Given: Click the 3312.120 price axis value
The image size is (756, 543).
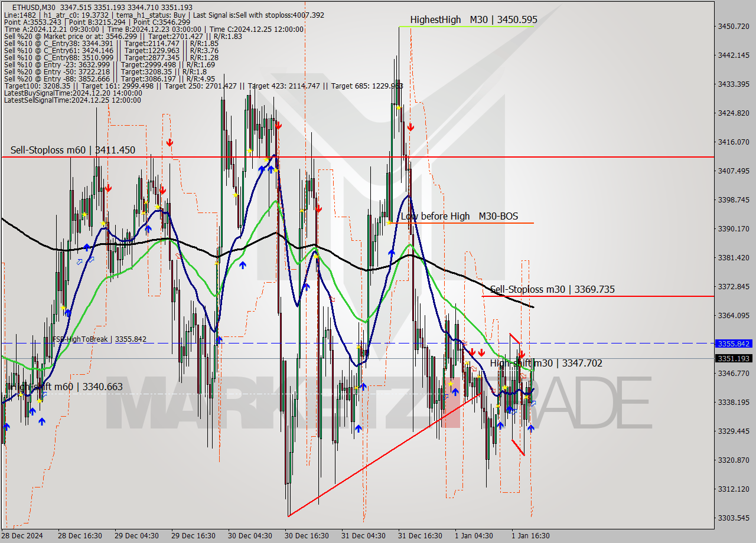Looking at the screenshot, I should [733, 489].
